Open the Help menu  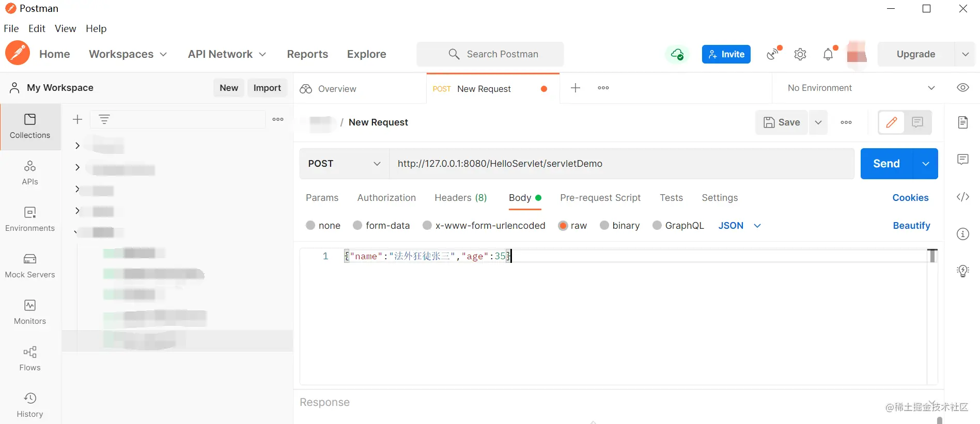(x=96, y=28)
